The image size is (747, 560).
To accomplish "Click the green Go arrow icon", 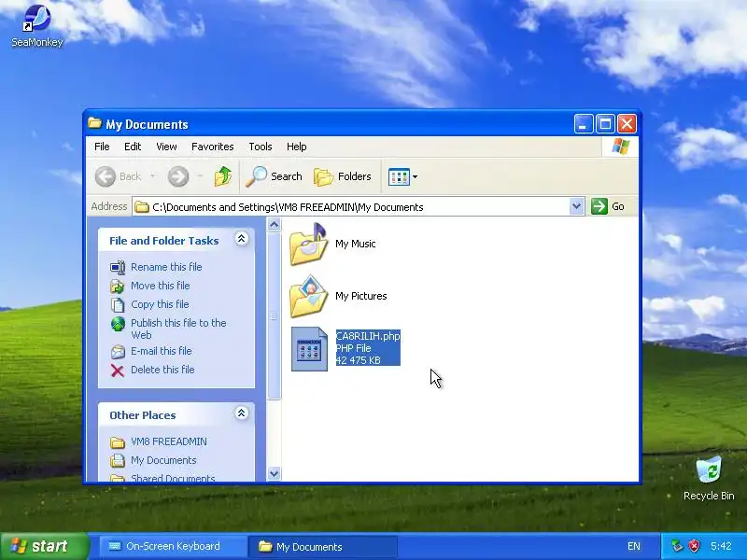I will click(599, 206).
